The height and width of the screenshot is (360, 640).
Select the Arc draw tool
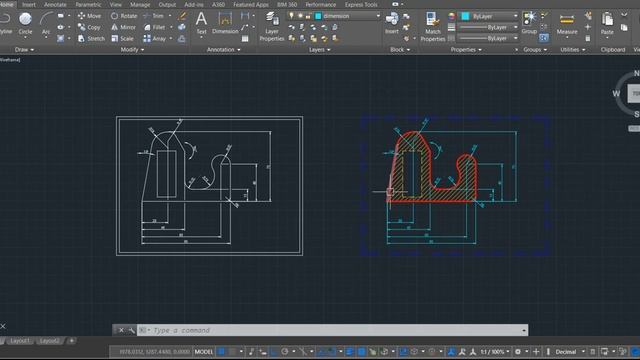pos(46,23)
